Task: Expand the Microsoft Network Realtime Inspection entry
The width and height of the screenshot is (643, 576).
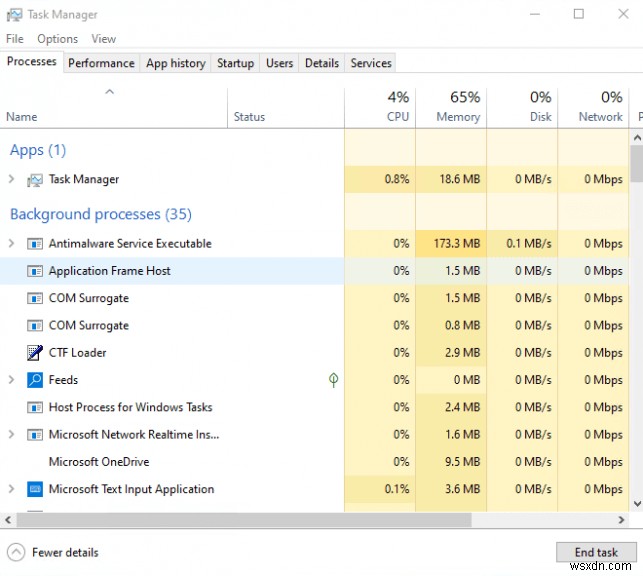Action: point(11,435)
